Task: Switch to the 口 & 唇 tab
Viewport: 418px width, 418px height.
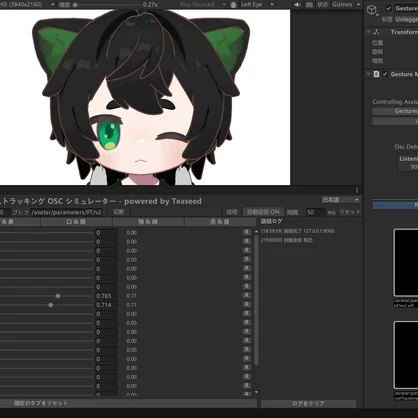Action: click(x=76, y=222)
